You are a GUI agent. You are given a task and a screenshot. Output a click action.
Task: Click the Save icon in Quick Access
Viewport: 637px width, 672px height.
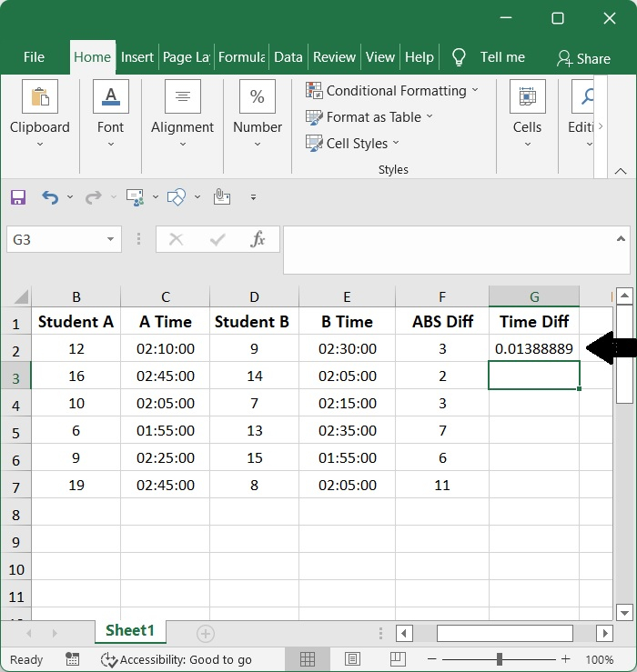click(x=18, y=197)
